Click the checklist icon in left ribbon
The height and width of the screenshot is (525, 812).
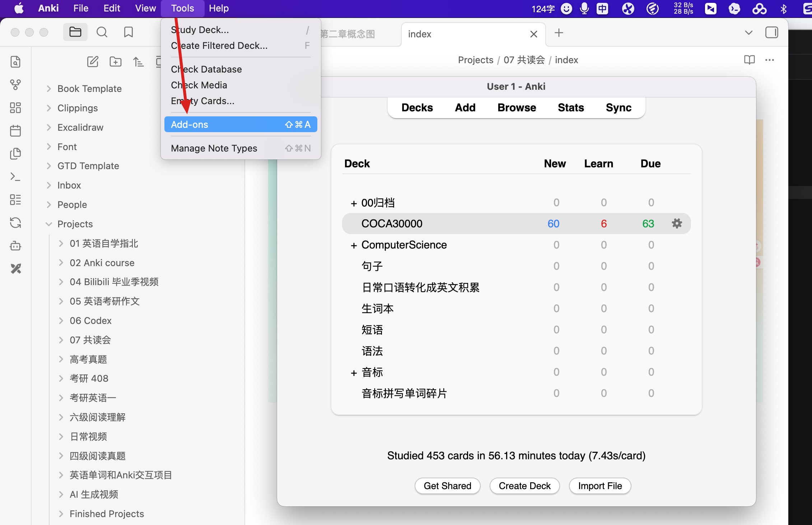15,200
